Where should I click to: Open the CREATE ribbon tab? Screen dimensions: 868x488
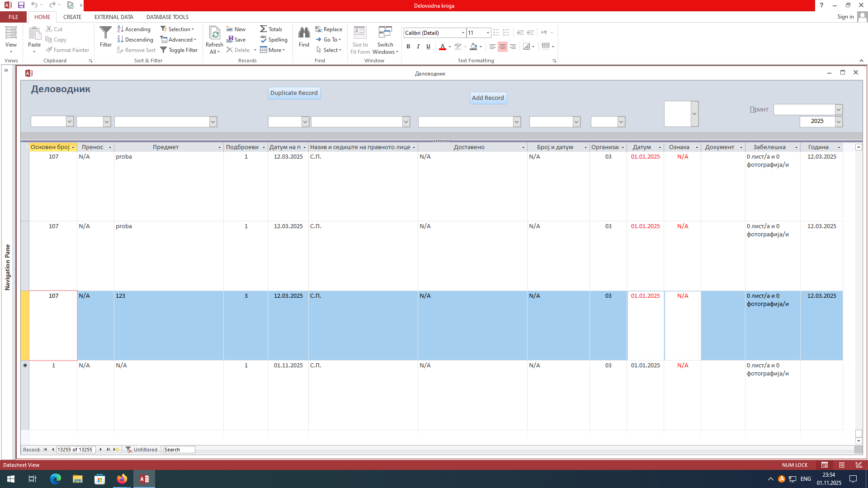point(72,17)
